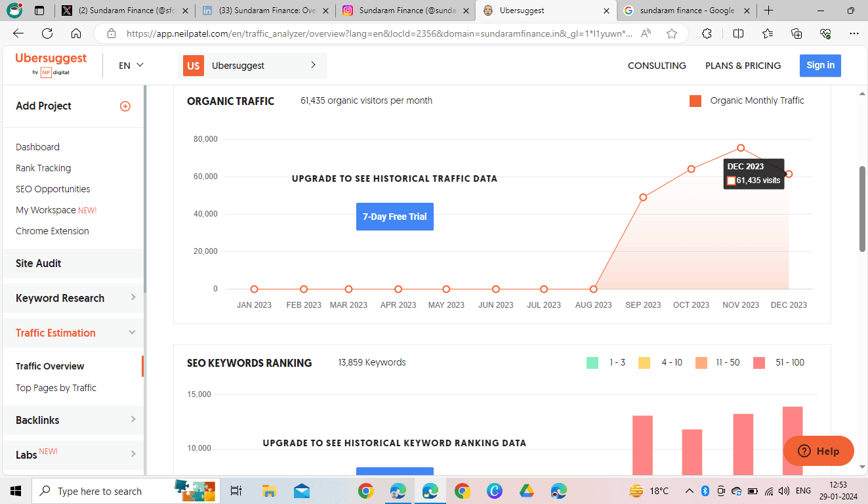868x504 pixels.
Task: Open Rank Tracking in sidebar
Action: [x=43, y=168]
